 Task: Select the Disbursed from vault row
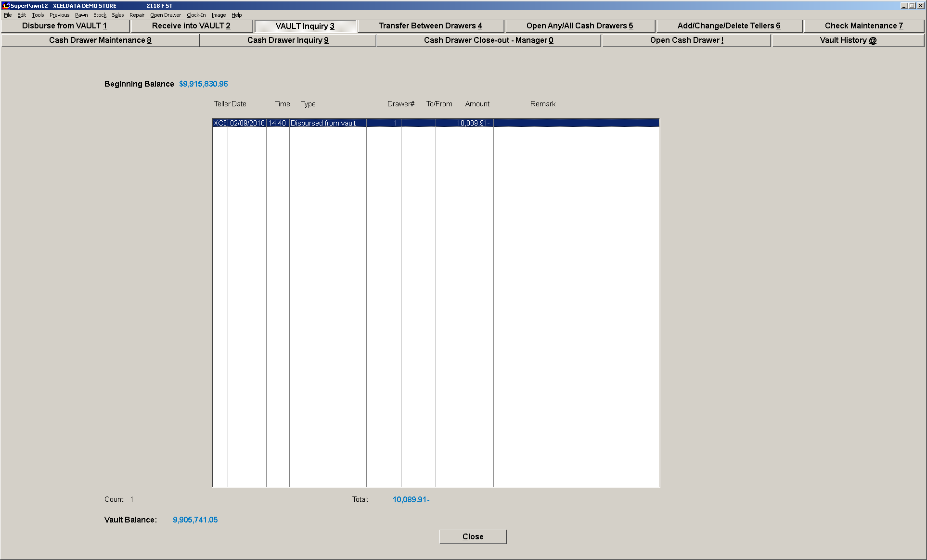[x=436, y=123]
